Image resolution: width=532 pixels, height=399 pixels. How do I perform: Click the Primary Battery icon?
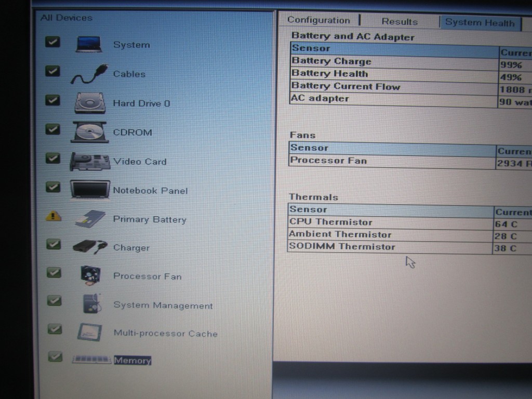(x=89, y=219)
